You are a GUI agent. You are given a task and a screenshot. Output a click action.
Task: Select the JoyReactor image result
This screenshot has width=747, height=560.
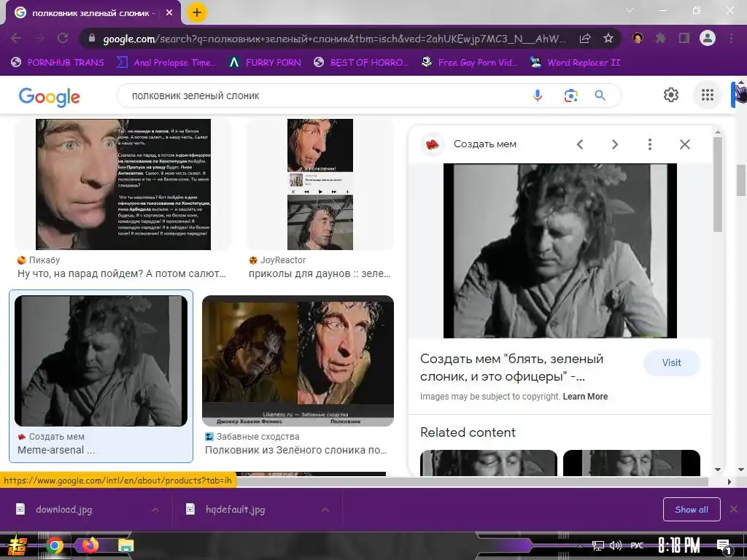pyautogui.click(x=320, y=184)
